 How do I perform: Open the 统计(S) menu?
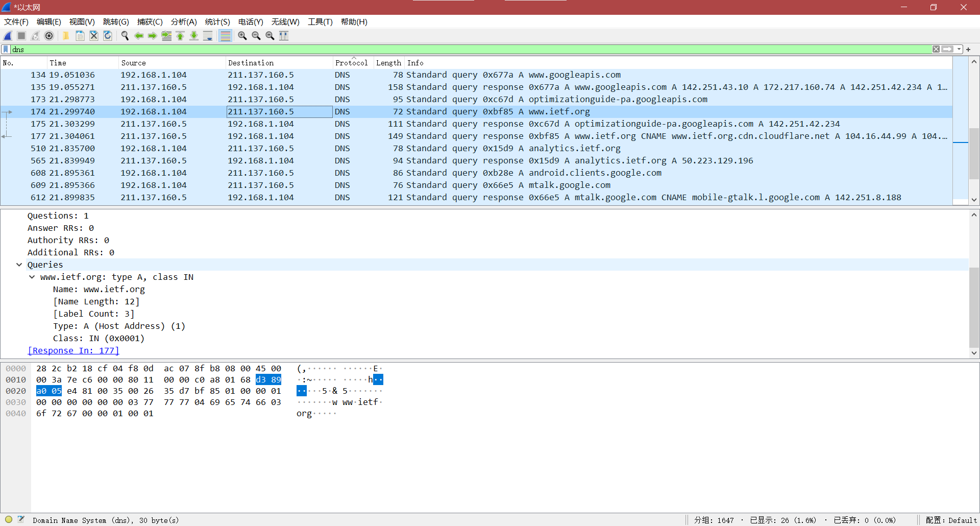tap(217, 22)
